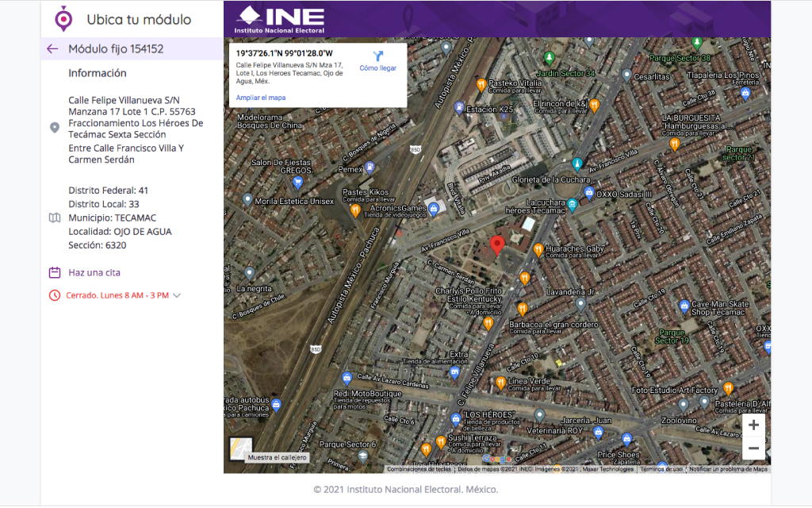The height and width of the screenshot is (508, 812).
Task: Click Términos de uso in map footer
Action: (x=661, y=469)
